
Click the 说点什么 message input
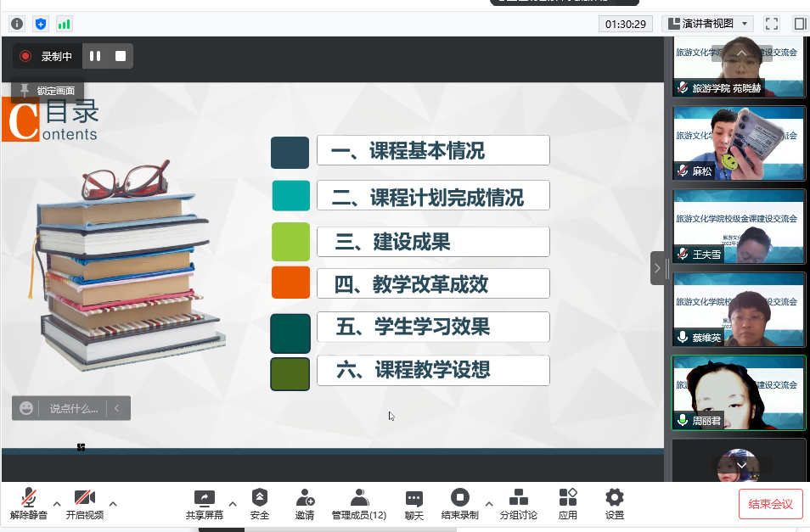(73, 408)
